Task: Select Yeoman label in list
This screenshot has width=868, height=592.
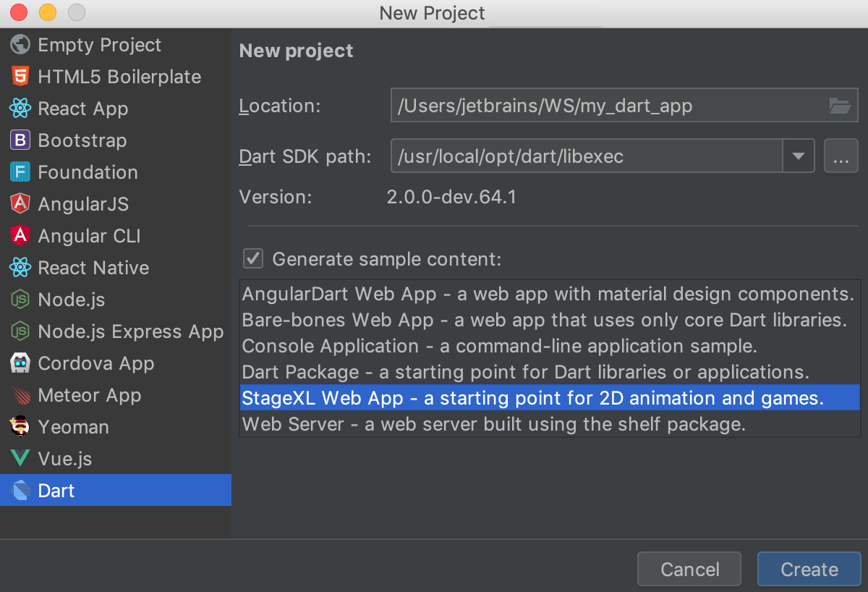Action: [x=73, y=427]
